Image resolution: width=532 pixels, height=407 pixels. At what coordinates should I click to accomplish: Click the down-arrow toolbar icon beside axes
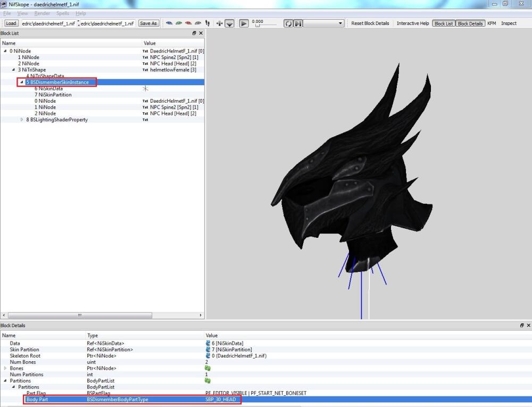point(229,23)
